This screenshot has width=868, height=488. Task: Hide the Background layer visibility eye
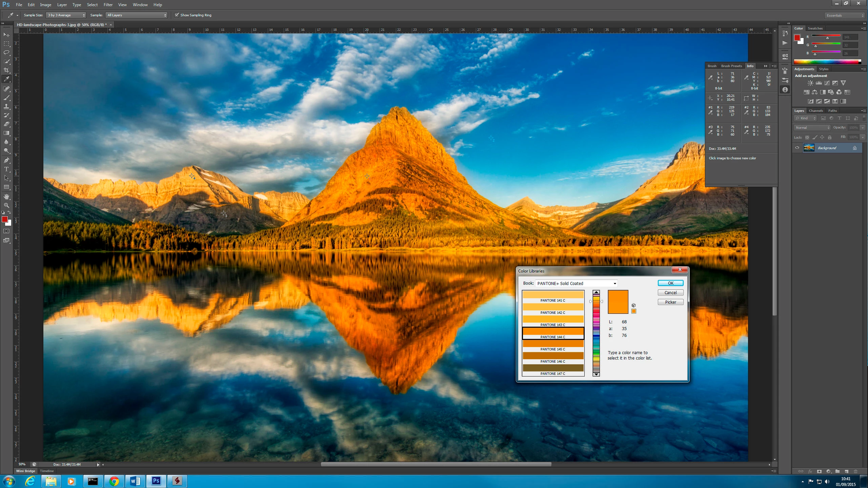[x=797, y=148]
